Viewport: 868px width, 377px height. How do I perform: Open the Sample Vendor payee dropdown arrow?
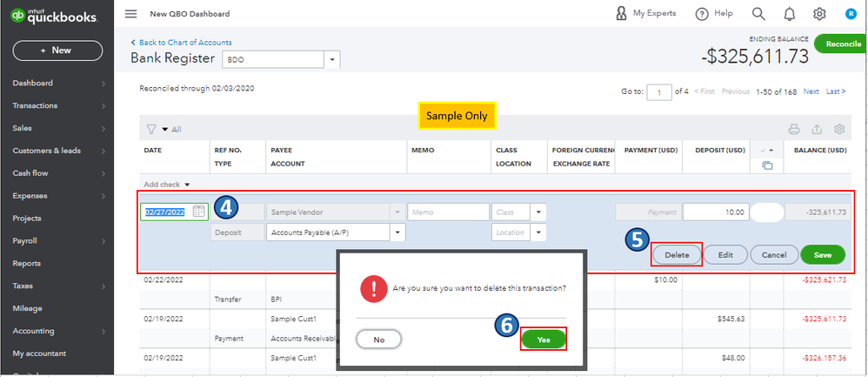tap(397, 212)
